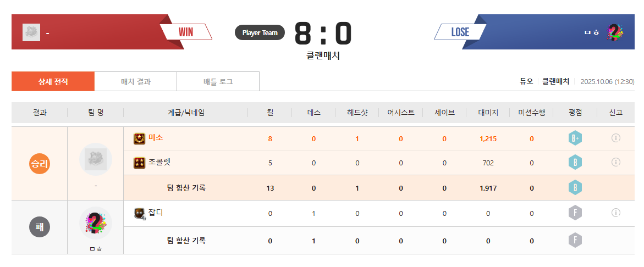
Task: Click losing team clan logo in blue banner
Action: (x=614, y=32)
